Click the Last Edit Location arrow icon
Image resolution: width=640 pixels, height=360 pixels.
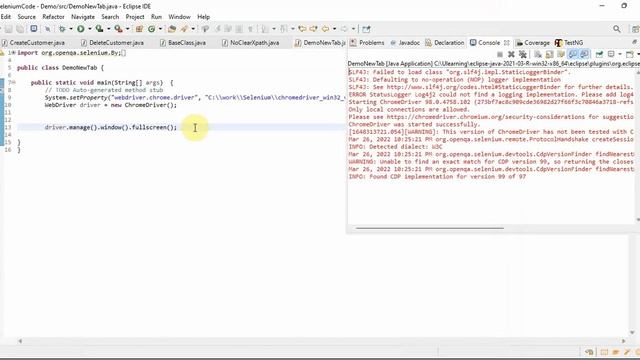tap(302, 29)
